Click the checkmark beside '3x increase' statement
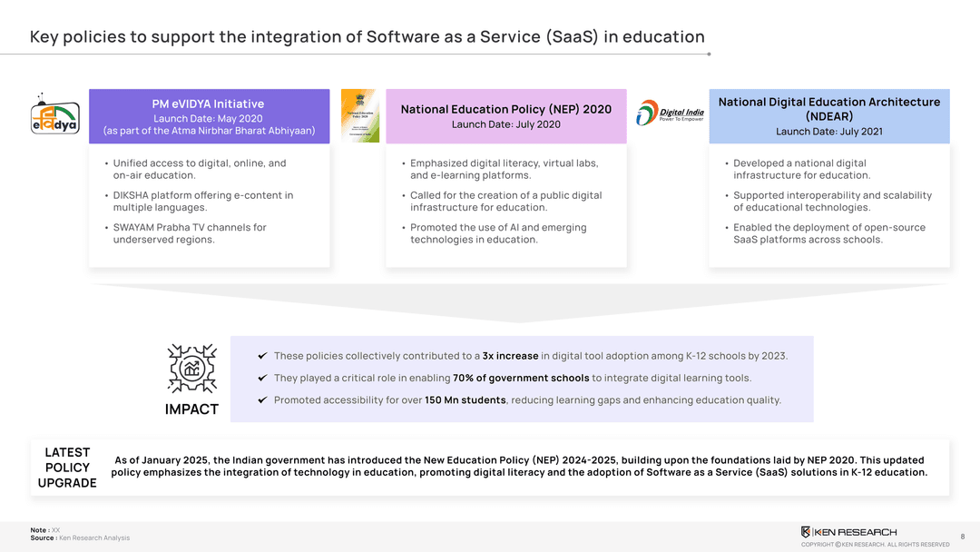The width and height of the screenshot is (980, 552). point(262,356)
